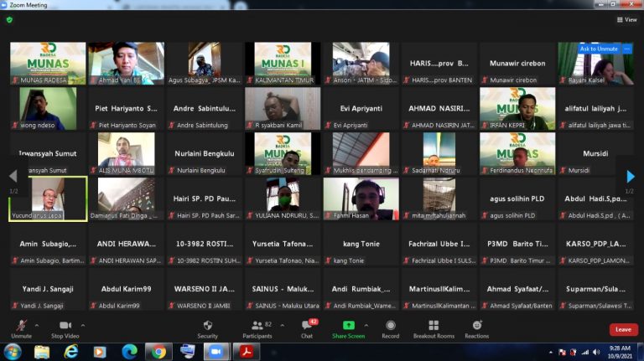644x361 pixels.
Task: Open the View layout menu
Action: tap(626, 19)
